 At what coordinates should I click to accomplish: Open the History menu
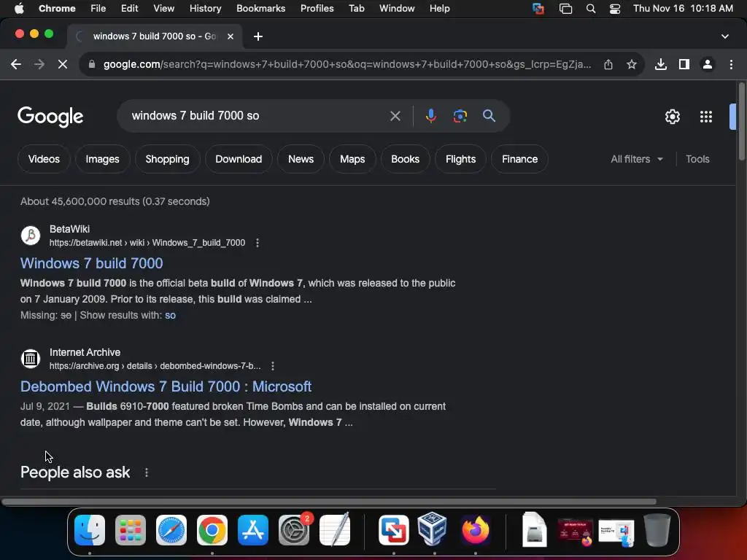click(x=205, y=9)
